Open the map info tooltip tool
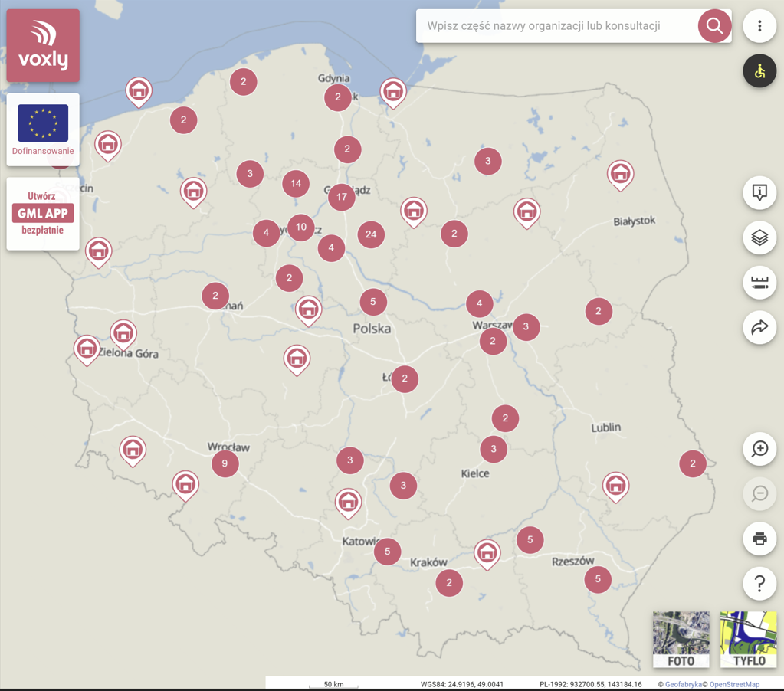Image resolution: width=784 pixels, height=691 pixels. (x=759, y=192)
